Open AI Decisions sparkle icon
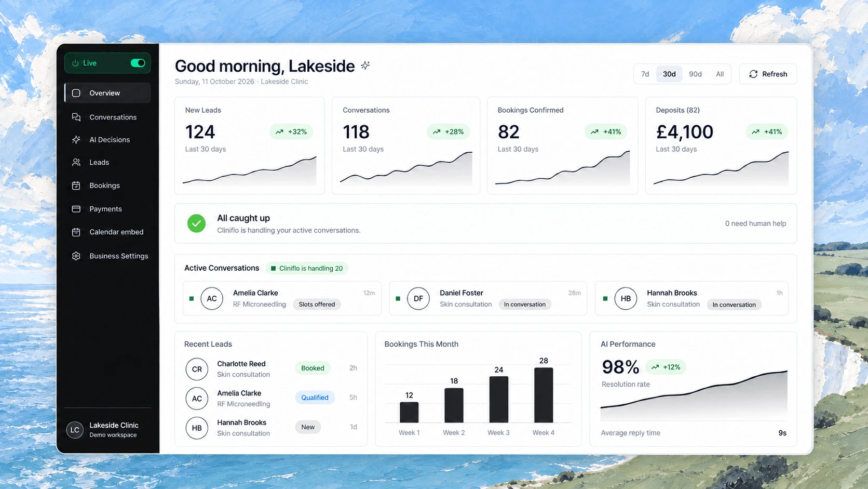 point(76,139)
